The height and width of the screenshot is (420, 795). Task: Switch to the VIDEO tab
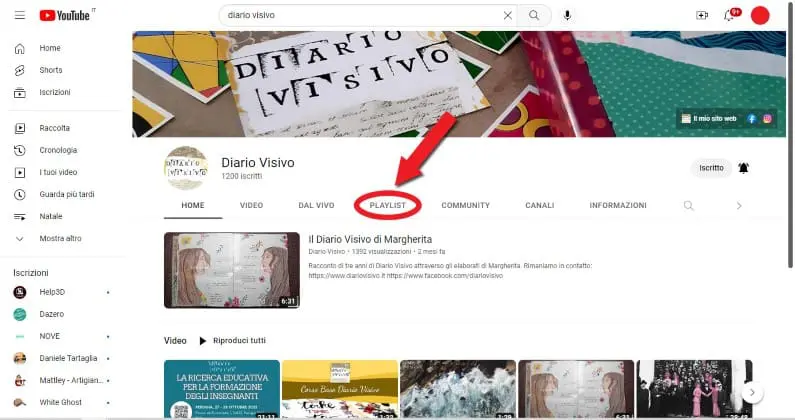pos(251,205)
